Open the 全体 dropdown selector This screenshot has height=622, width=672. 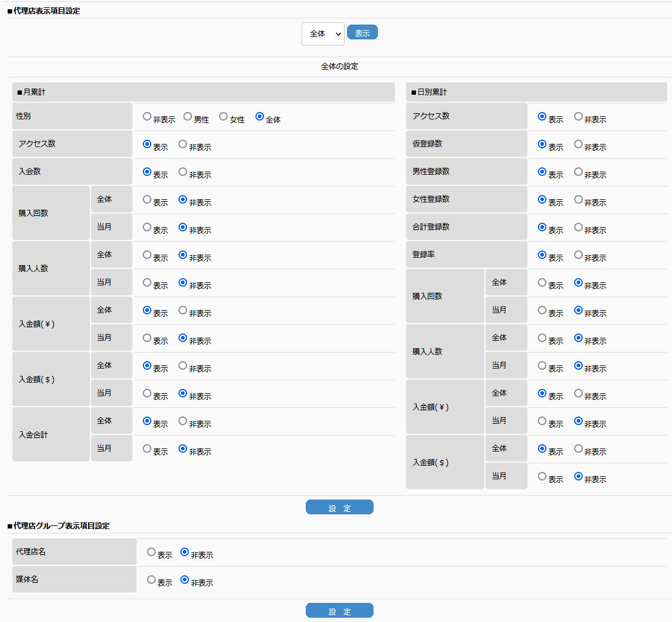(x=322, y=34)
